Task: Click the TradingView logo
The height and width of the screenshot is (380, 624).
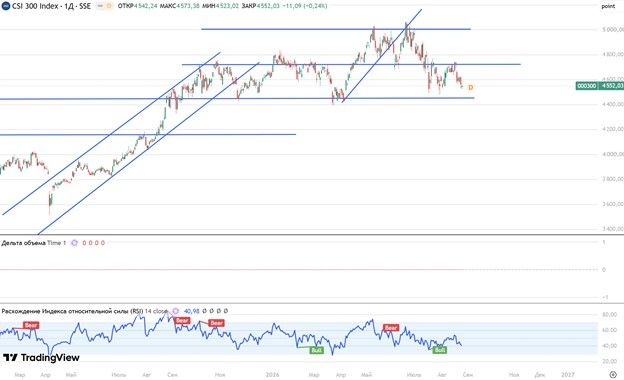Action: 41,358
